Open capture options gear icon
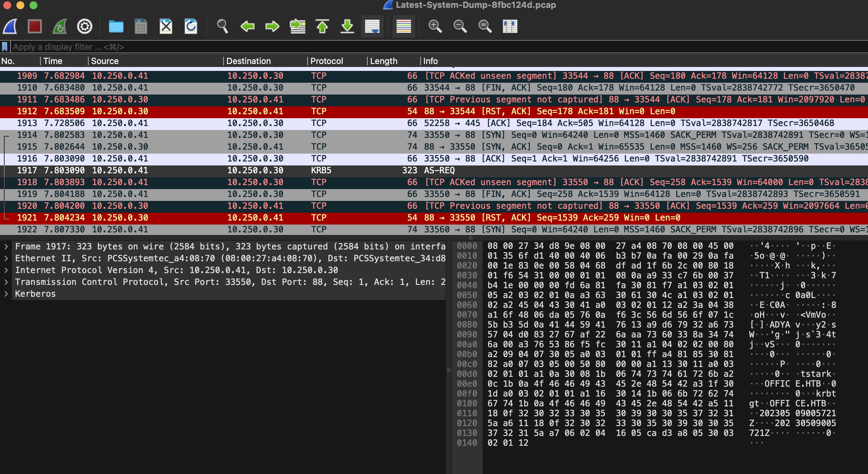This screenshot has width=868, height=474. click(x=85, y=26)
